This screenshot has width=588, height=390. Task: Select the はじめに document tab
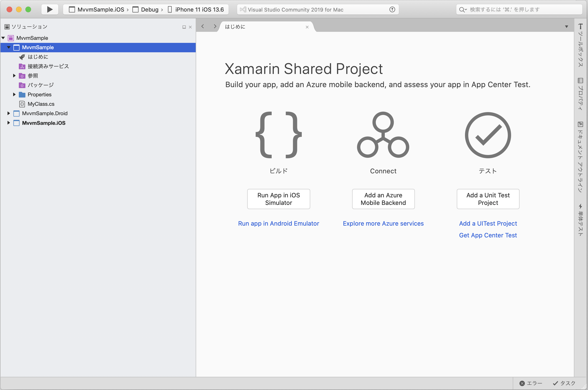[235, 27]
